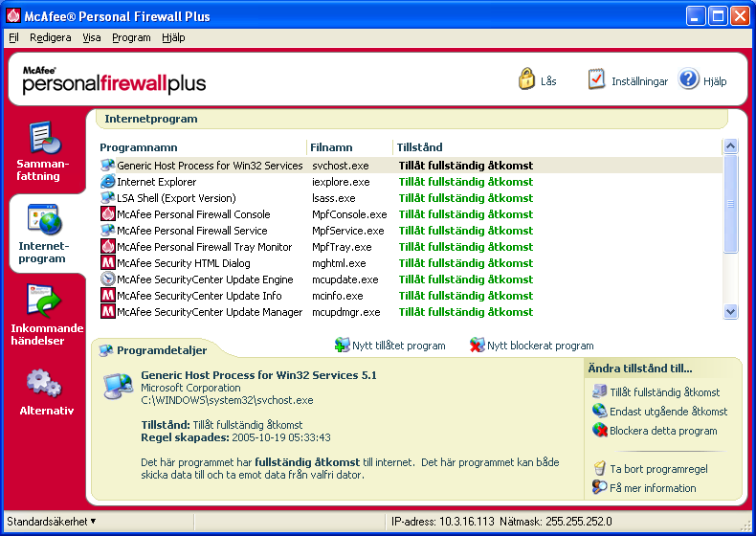Choose Tillåt fullständig åtkomst in Ändra tillstånd
The image size is (756, 536).
(x=664, y=392)
